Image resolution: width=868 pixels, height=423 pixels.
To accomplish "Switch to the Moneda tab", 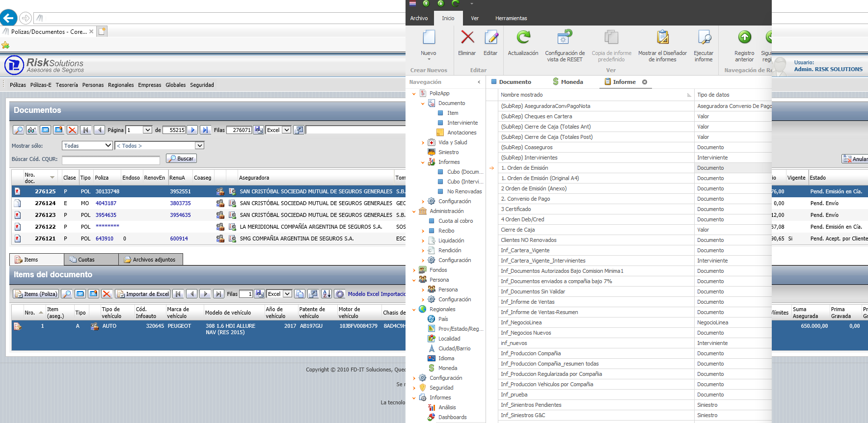I will tap(568, 82).
